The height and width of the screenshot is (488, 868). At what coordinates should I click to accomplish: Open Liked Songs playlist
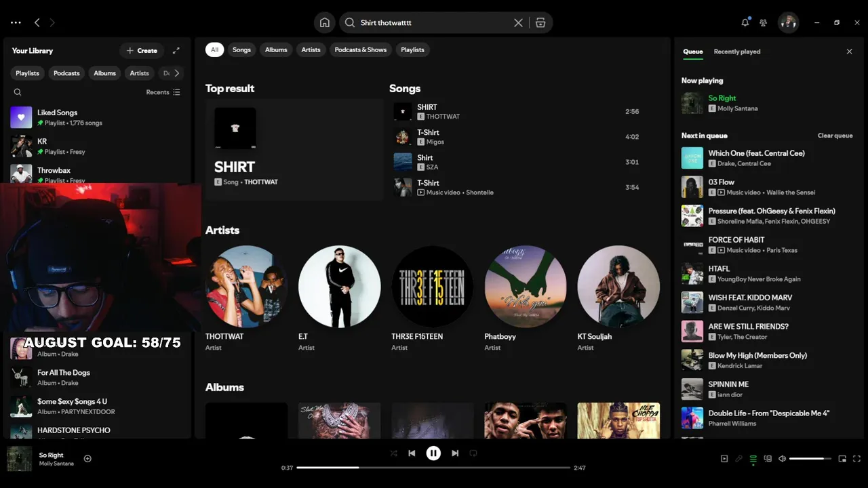click(97, 117)
